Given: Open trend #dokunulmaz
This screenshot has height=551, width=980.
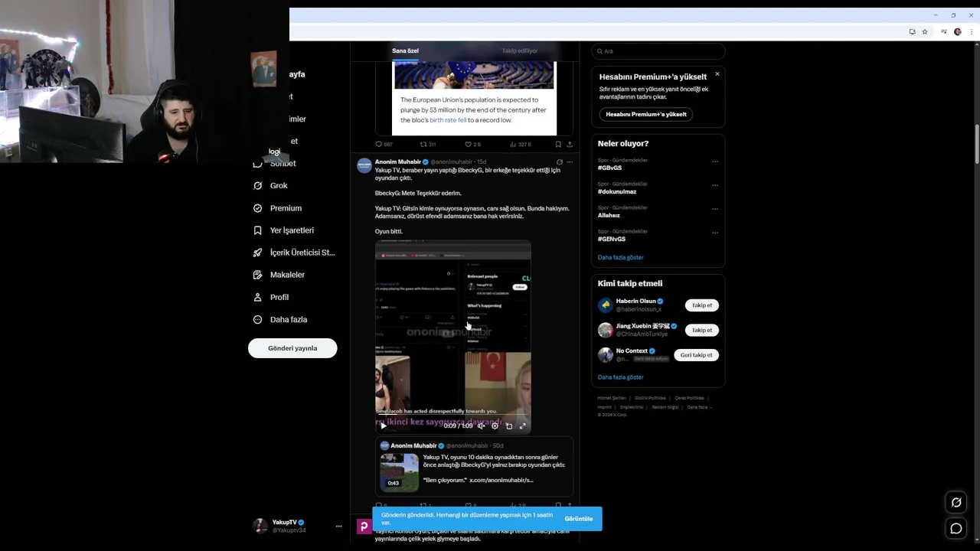Looking at the screenshot, I should tap(617, 191).
